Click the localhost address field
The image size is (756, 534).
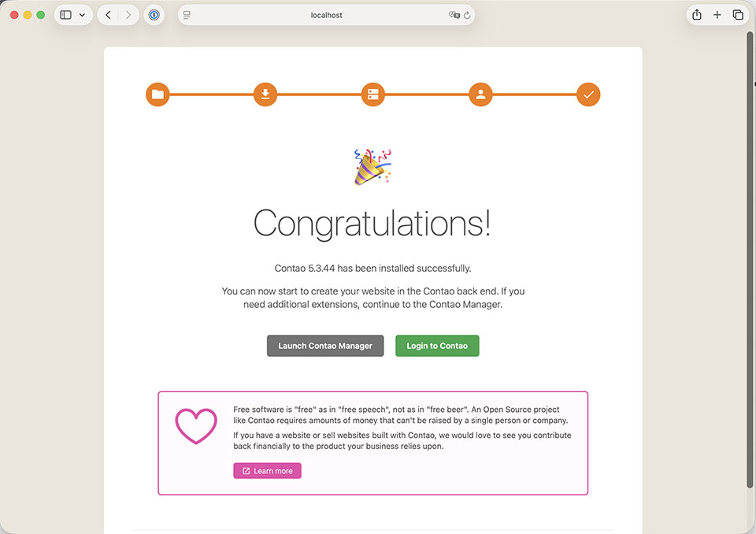326,15
